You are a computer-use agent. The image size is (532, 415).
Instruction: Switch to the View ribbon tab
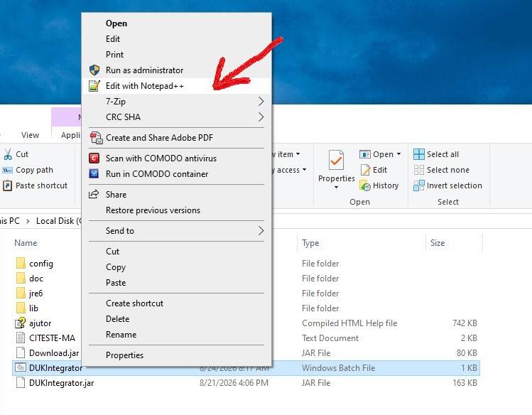click(x=30, y=135)
